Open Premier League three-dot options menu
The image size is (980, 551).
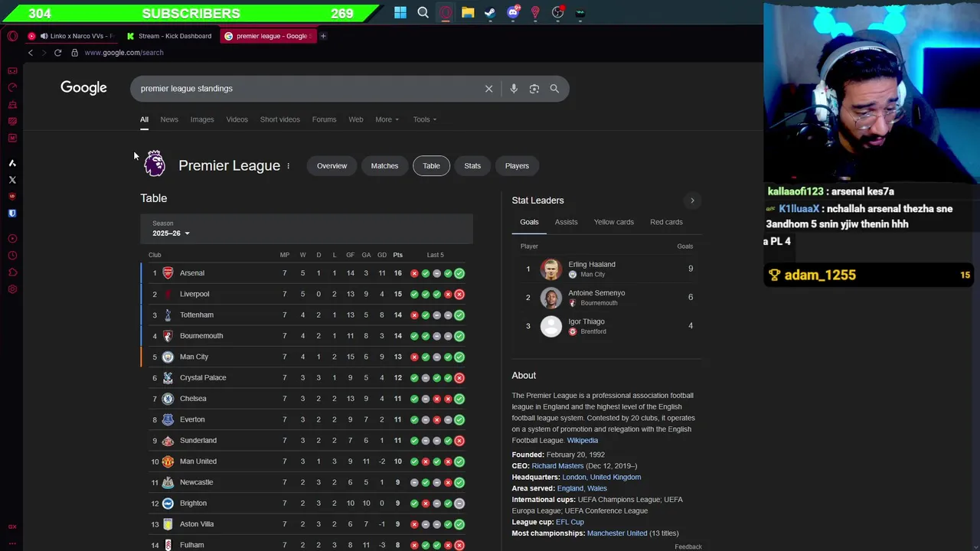click(288, 165)
